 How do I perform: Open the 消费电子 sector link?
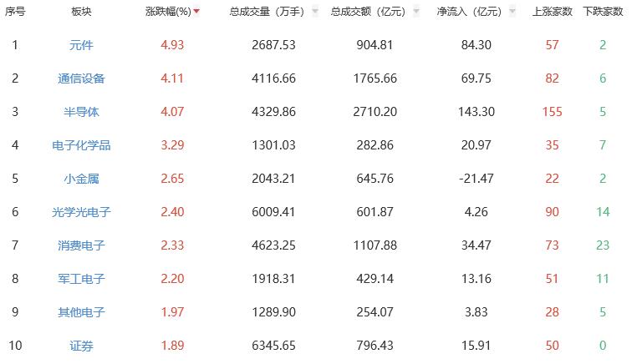81,245
